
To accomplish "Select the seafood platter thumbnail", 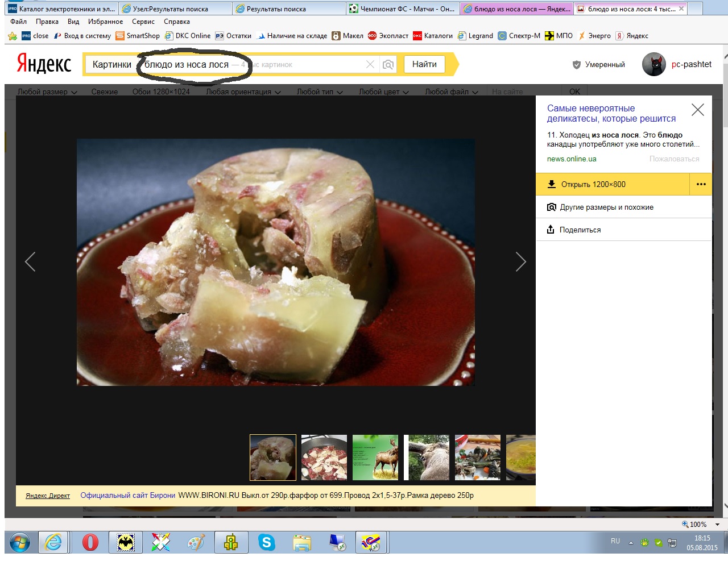I will coord(478,458).
